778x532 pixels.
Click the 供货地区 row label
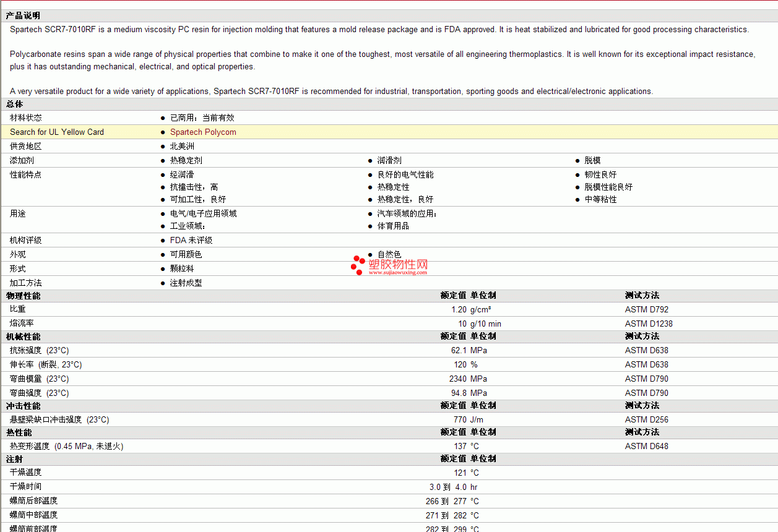tap(26, 146)
